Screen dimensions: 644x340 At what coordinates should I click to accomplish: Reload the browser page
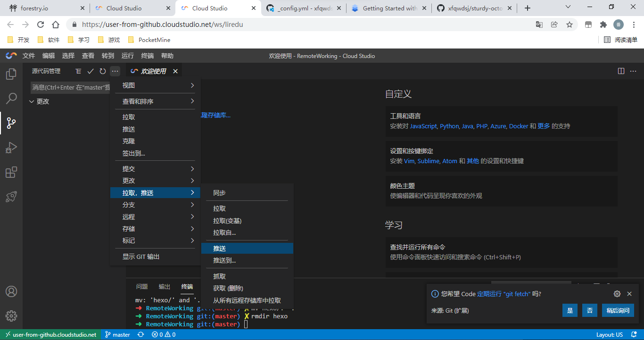(41, 25)
